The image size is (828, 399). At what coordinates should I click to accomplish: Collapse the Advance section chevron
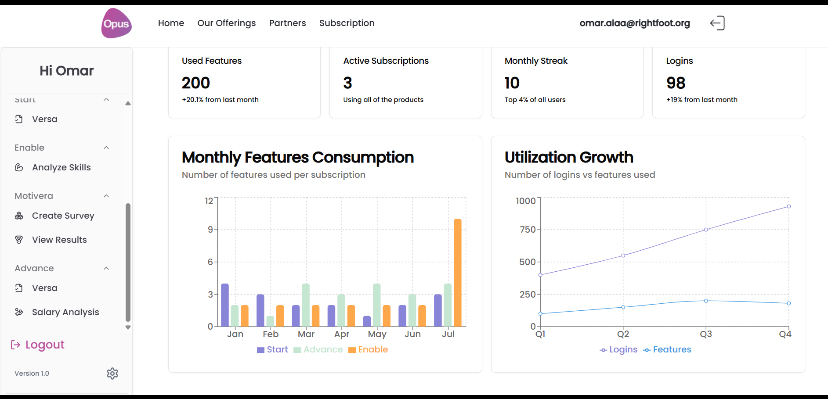click(x=106, y=268)
